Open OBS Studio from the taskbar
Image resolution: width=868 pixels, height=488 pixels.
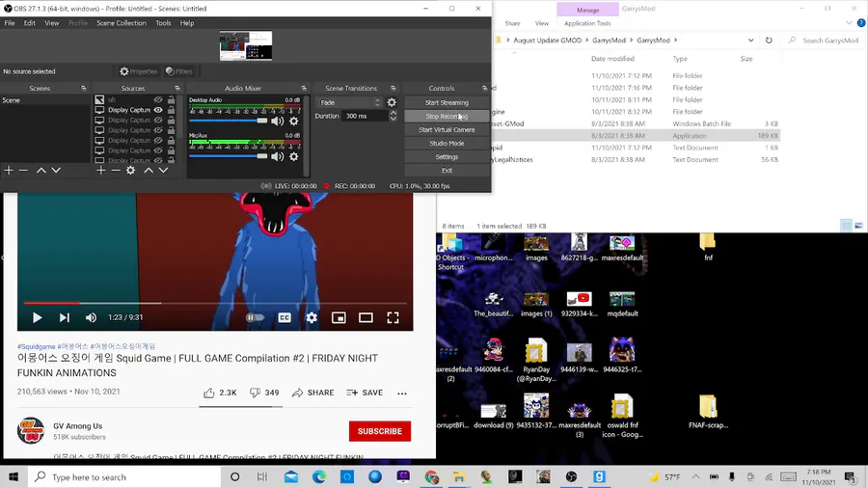(x=571, y=477)
